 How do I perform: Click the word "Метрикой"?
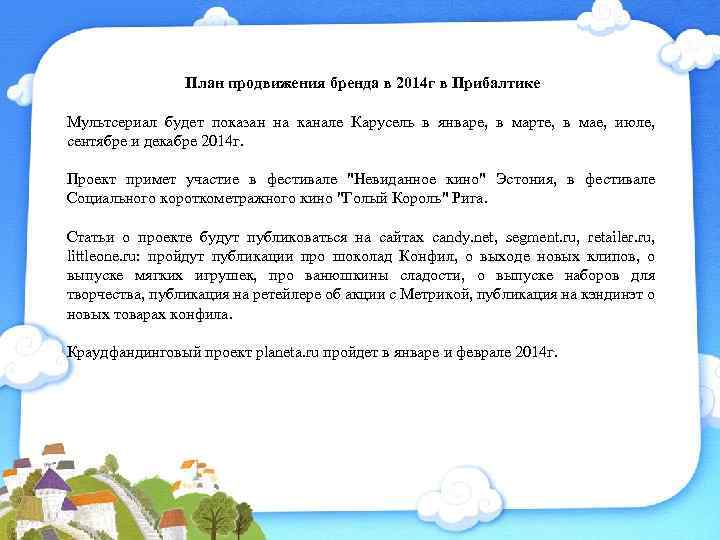436,294
